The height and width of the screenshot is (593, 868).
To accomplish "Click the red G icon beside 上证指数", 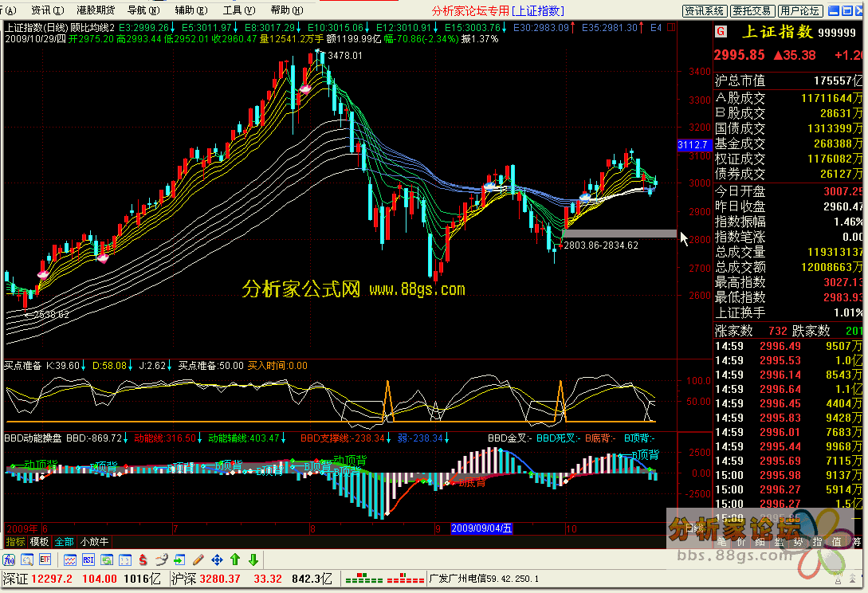I will [x=721, y=32].
